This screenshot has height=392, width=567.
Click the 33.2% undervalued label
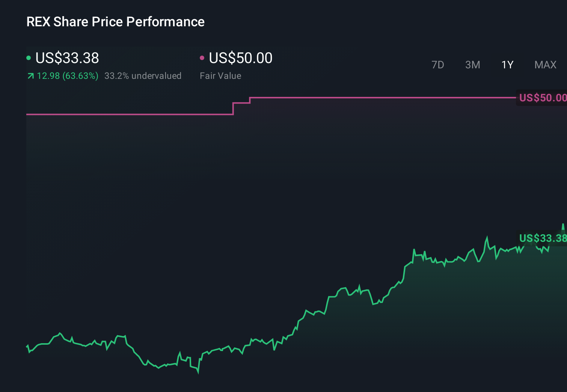pyautogui.click(x=143, y=76)
